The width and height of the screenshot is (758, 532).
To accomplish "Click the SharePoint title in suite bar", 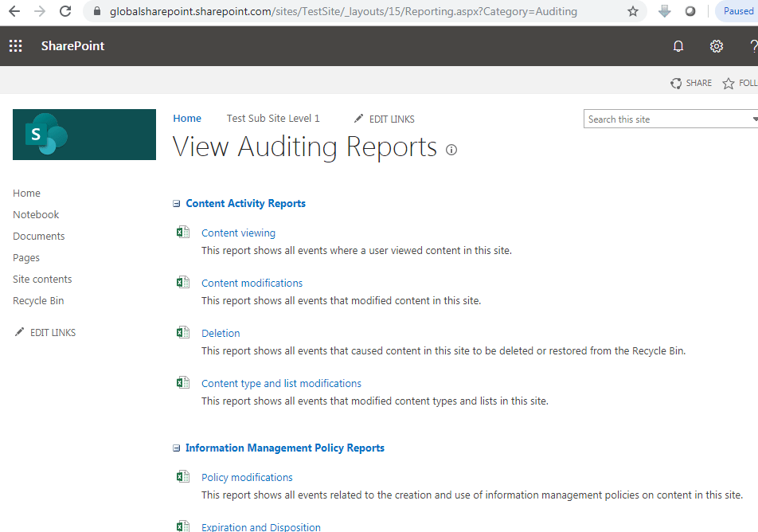I will 72,46.
